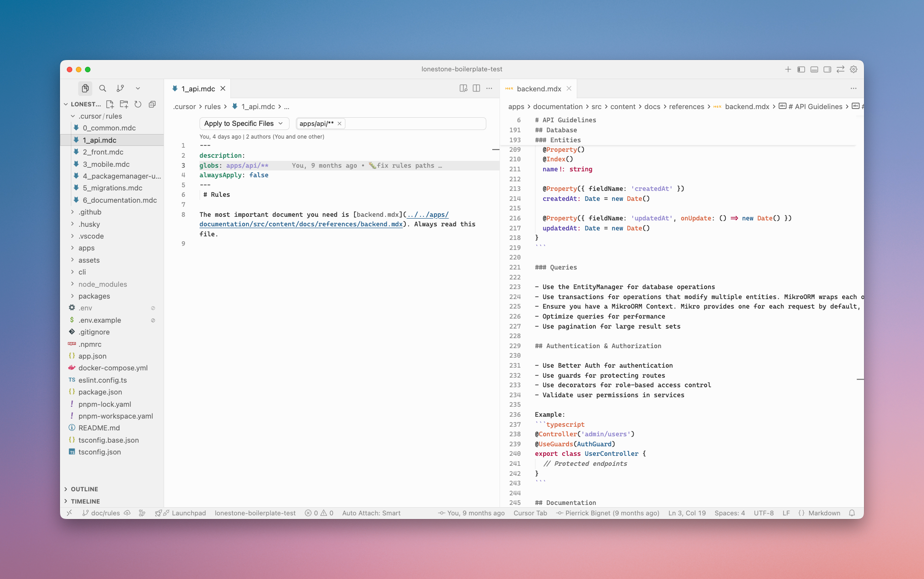The image size is (924, 579).
Task: Click the New Folder icon in explorer
Action: [x=124, y=104]
